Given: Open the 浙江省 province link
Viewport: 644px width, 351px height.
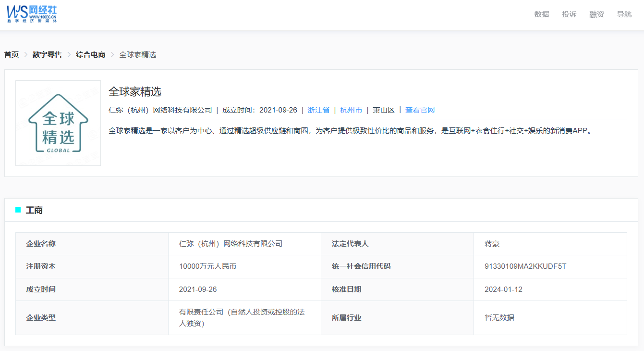Looking at the screenshot, I should coord(318,110).
